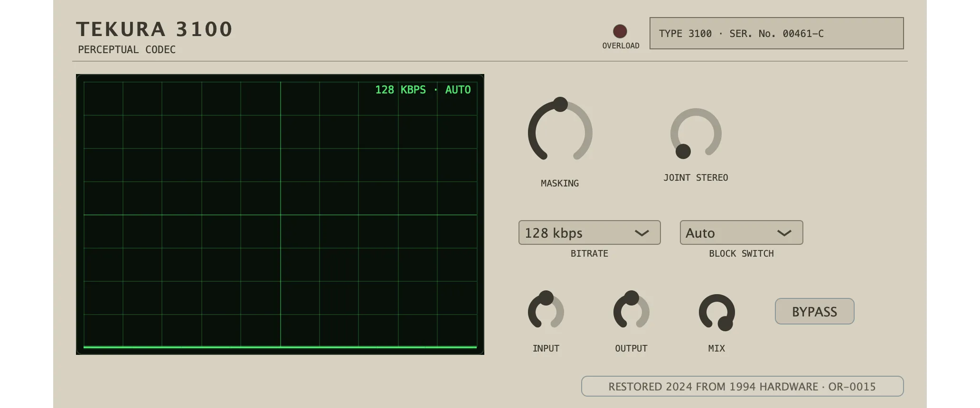Click the RESTORED 2024 FROM 1994 HARDWARE label
980x408 pixels.
[x=743, y=386]
